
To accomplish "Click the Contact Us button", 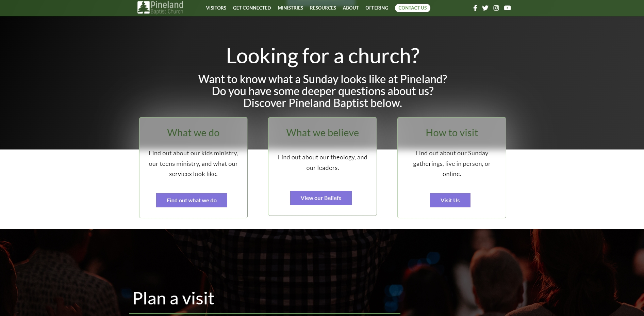I will [x=412, y=8].
